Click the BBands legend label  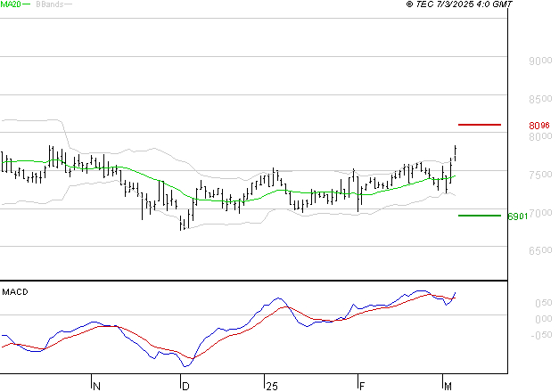point(50,4)
